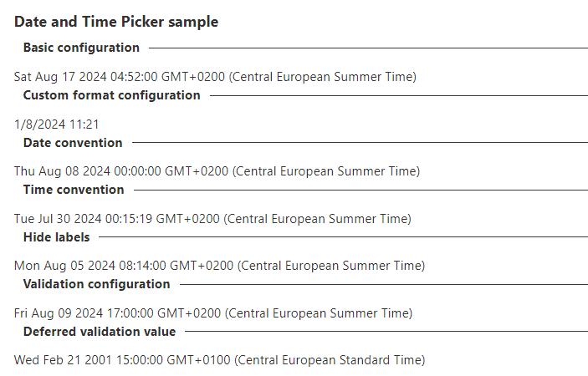Click the 'Custom format configuration' section label

pyautogui.click(x=111, y=95)
